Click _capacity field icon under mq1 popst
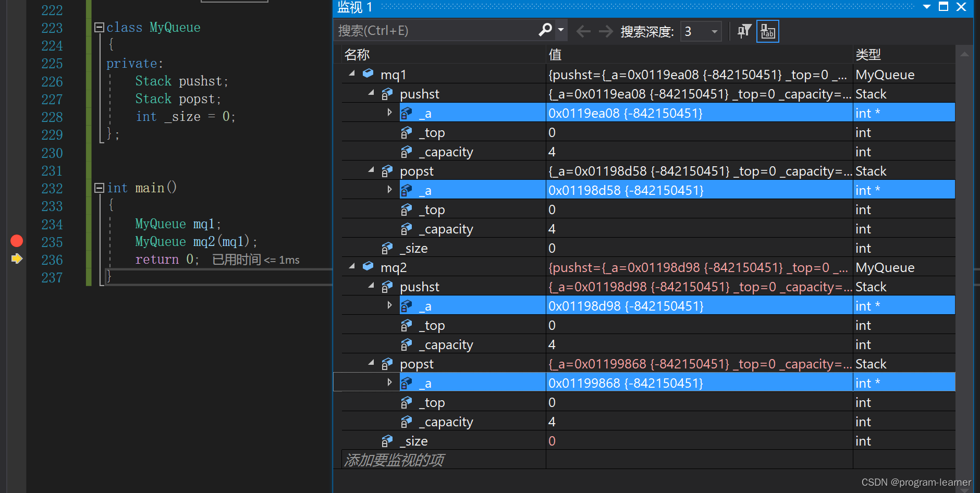 406,229
